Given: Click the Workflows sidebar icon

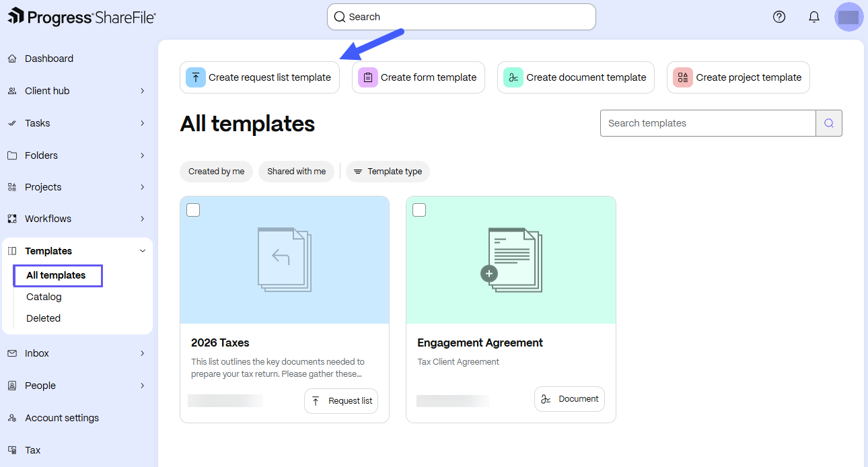Looking at the screenshot, I should point(12,219).
